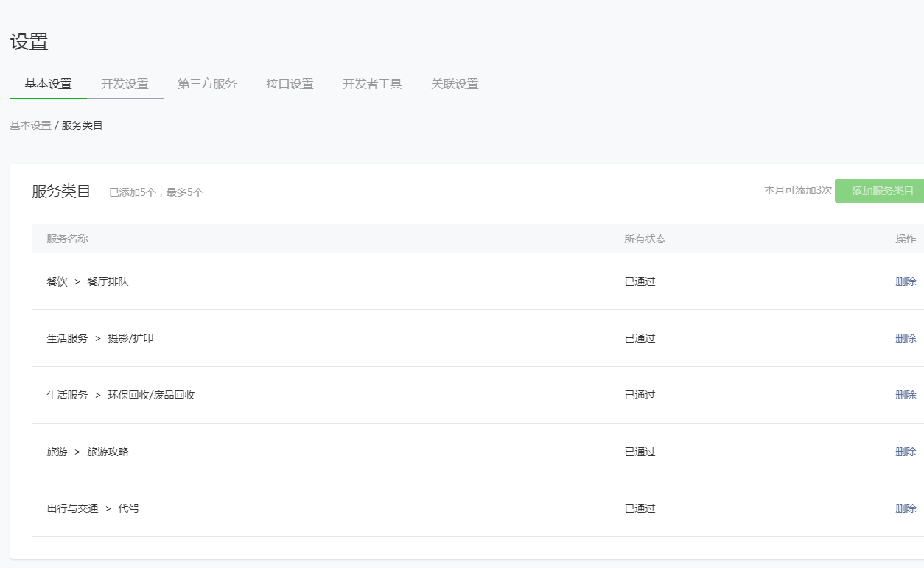924x568 pixels.
Task: Click the 服务类目 breadcrumb item
Action: (83, 125)
